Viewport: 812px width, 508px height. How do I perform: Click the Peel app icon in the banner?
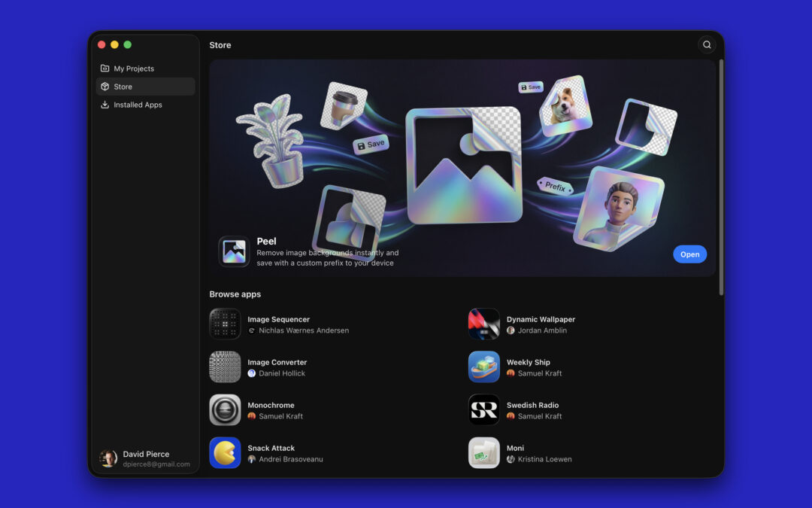234,251
